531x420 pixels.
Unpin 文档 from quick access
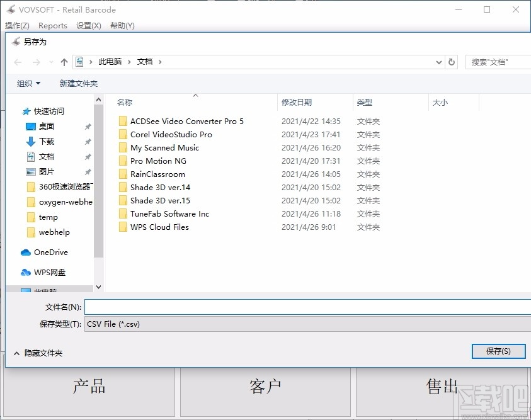[x=88, y=156]
